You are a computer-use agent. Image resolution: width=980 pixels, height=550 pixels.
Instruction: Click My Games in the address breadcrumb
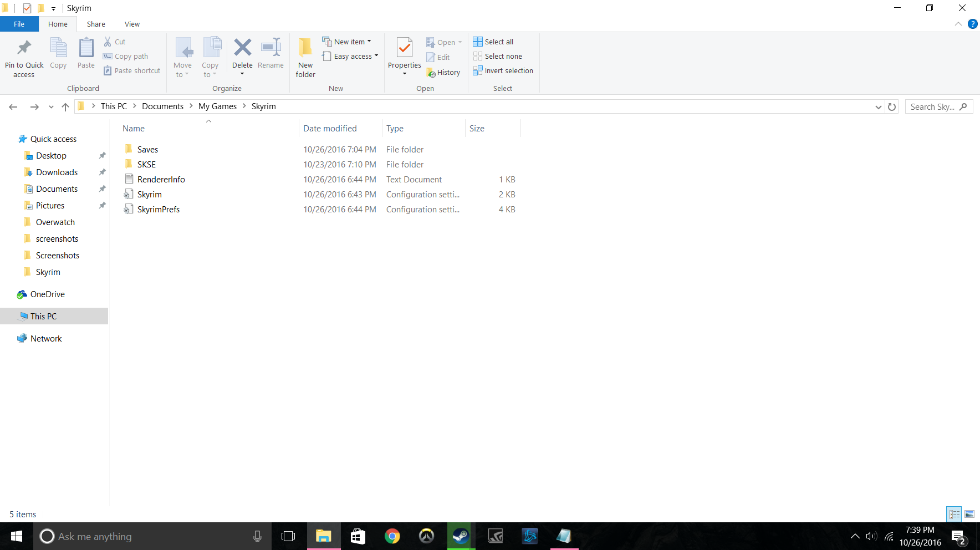tap(217, 106)
